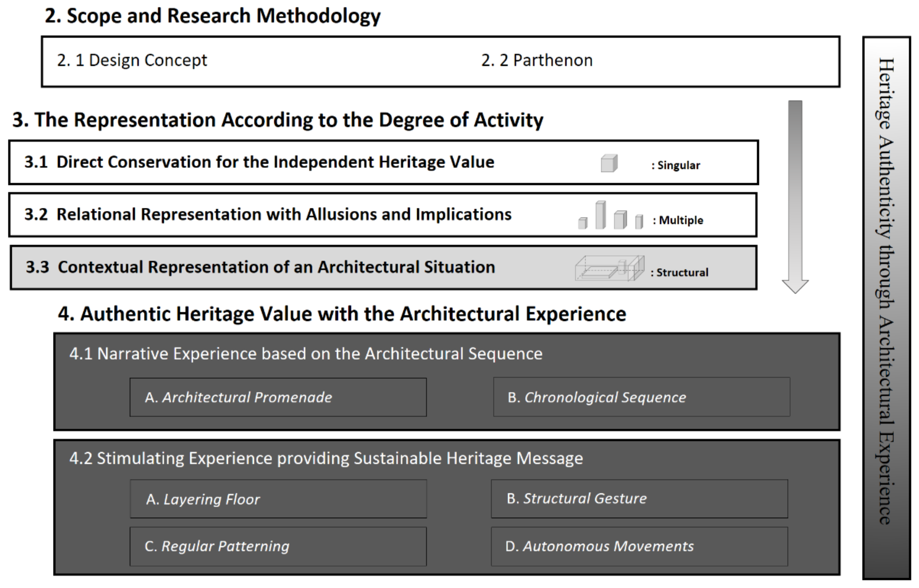Screen dimensions: 919x588
Task: Select the Chronological Sequence box
Action: (642, 397)
